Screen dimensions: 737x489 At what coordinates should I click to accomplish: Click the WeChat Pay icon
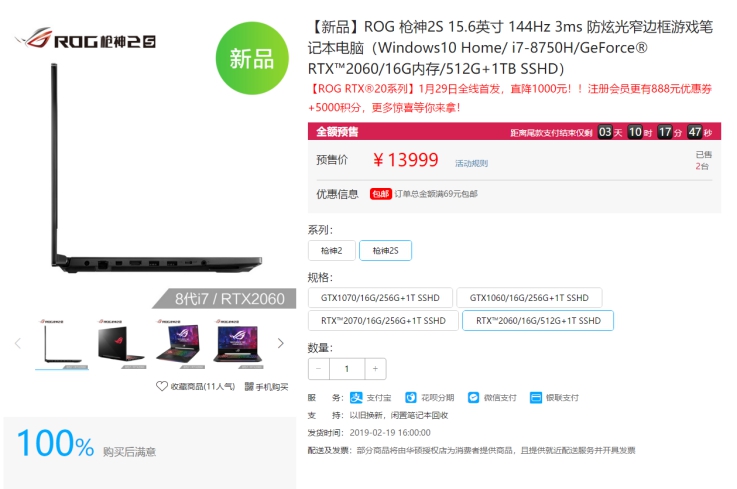(473, 397)
